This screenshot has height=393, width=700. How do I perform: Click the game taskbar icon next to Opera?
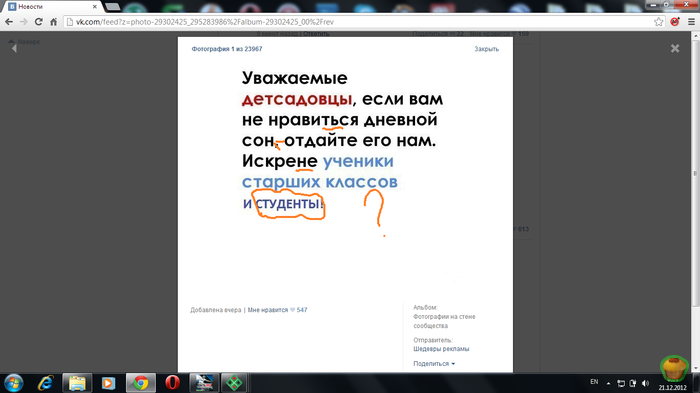[204, 383]
